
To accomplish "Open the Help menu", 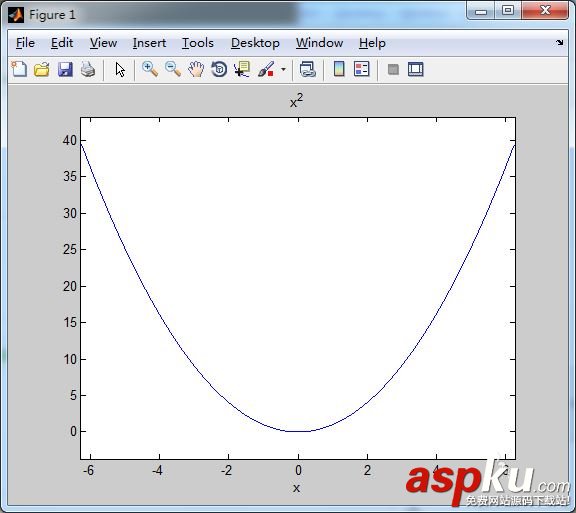I will tap(372, 43).
